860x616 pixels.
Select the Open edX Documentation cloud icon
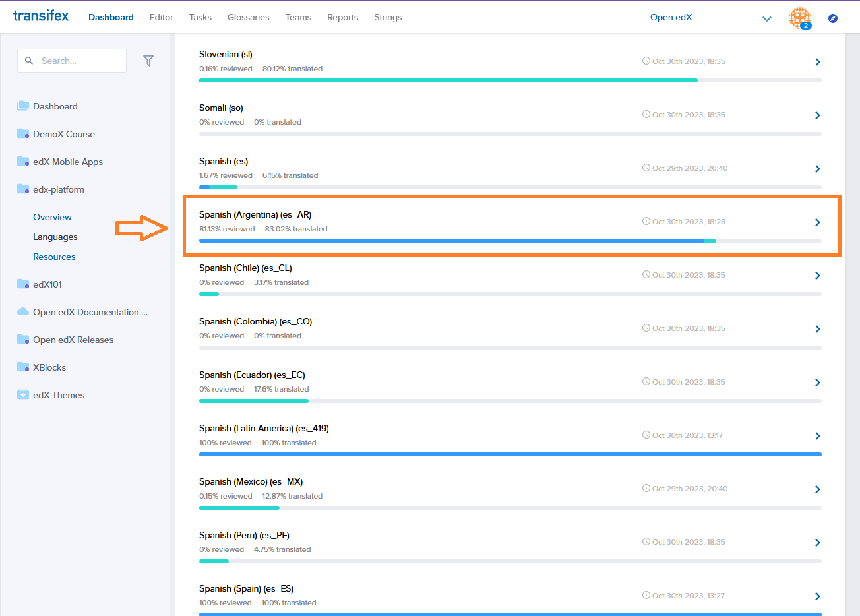(23, 312)
